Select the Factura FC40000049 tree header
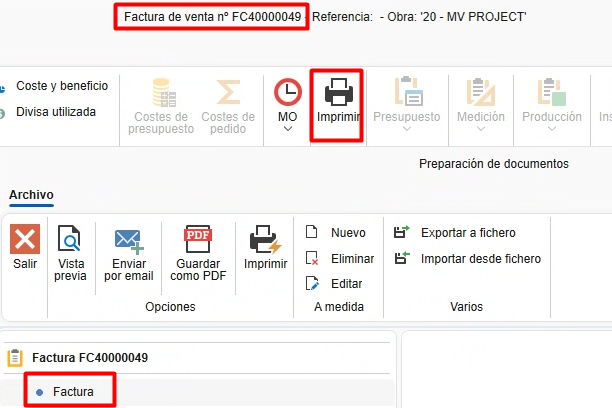This screenshot has height=408, width=612. coord(90,358)
